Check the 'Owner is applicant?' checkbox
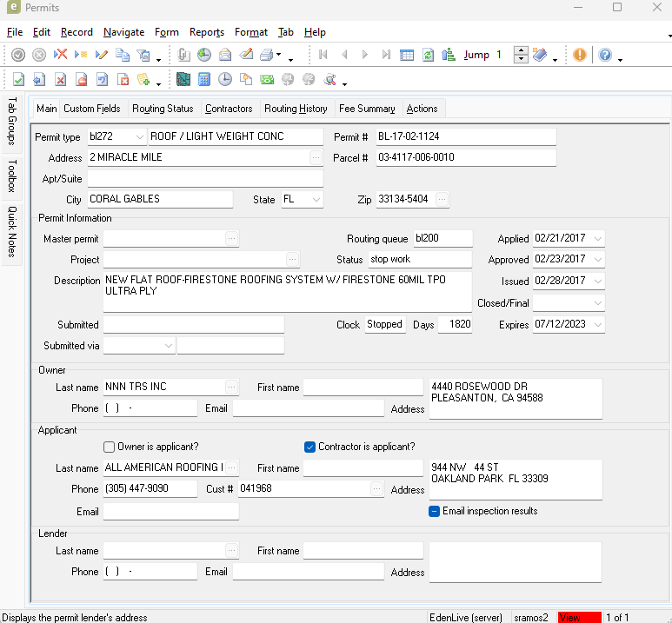The image size is (672, 623). click(x=110, y=447)
